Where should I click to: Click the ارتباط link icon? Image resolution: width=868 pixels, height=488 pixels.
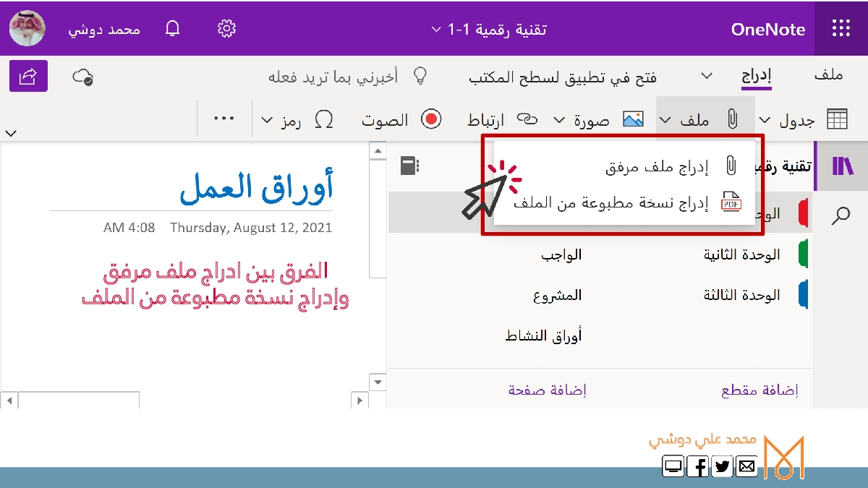tap(530, 119)
